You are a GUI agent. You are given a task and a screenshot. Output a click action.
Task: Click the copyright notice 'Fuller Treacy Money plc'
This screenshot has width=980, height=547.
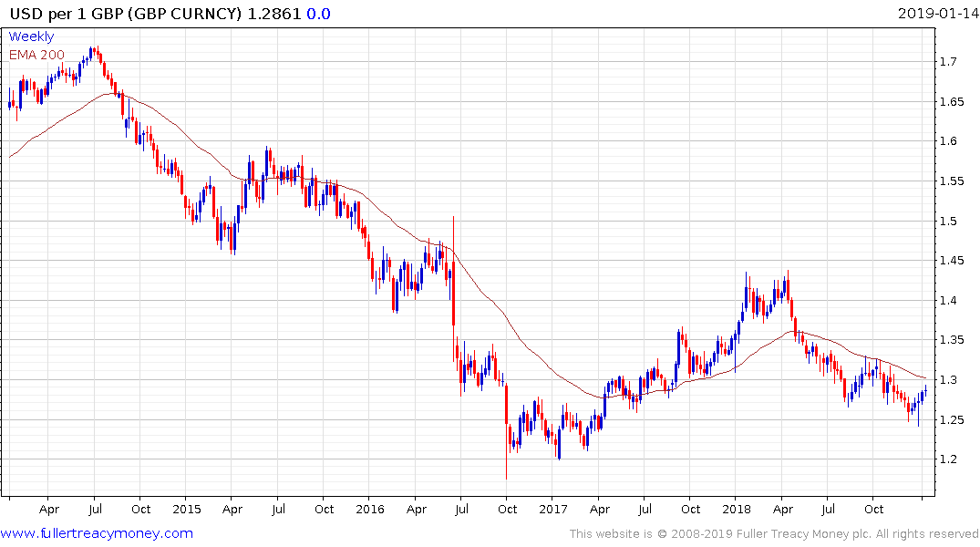pyautogui.click(x=804, y=534)
